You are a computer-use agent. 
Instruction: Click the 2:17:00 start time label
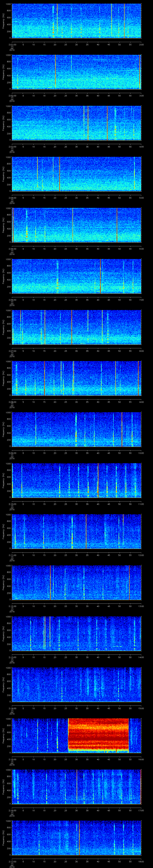click(12, 861)
